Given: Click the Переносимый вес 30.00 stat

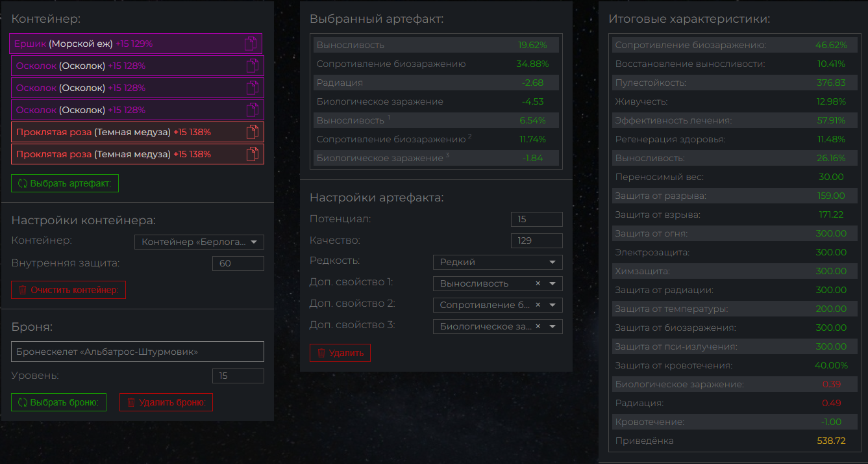Looking at the screenshot, I should click(x=735, y=177).
